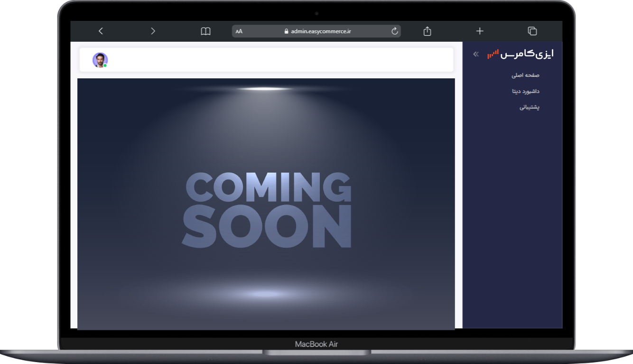Open a new tab with the plus icon
633x364 pixels.
coord(480,31)
